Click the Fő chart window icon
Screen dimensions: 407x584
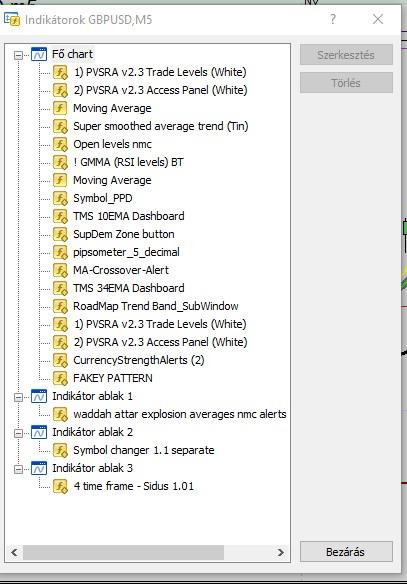[39, 54]
